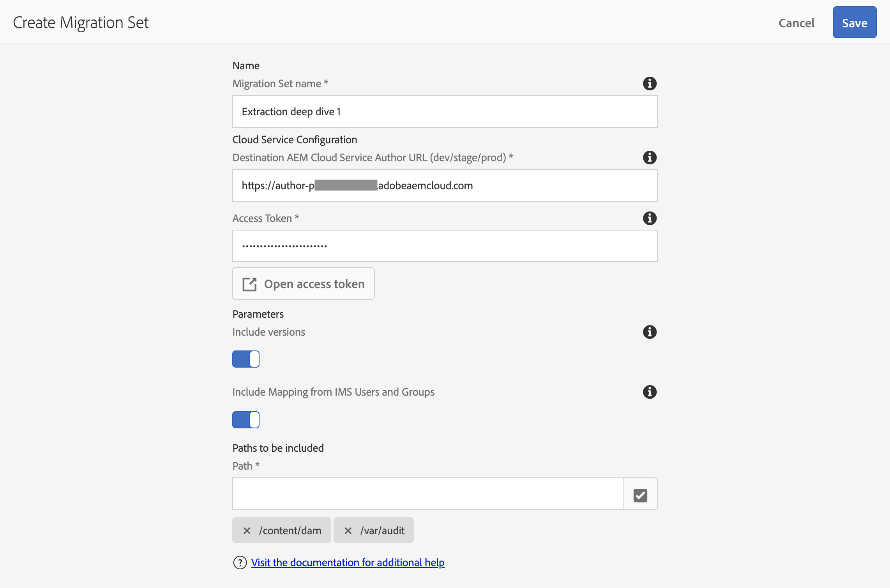This screenshot has width=890, height=588.
Task: Click the X on /var/audit path tag
Action: click(x=348, y=530)
